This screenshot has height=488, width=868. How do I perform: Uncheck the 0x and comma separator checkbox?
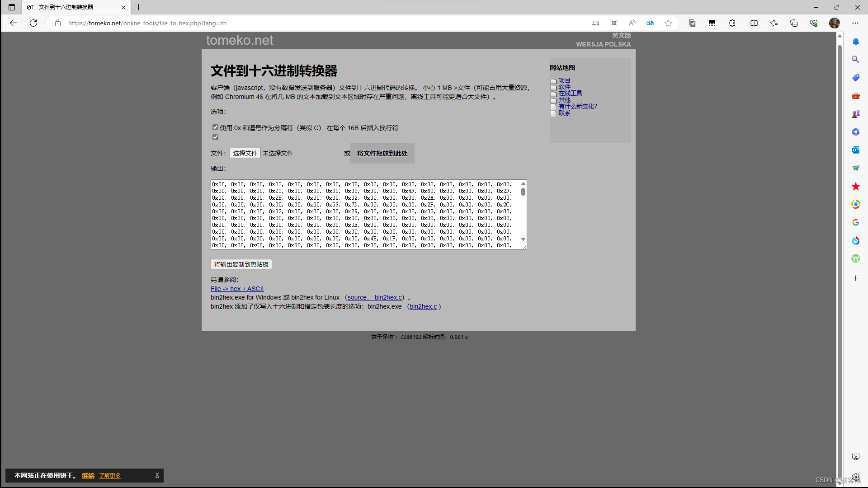(216, 127)
